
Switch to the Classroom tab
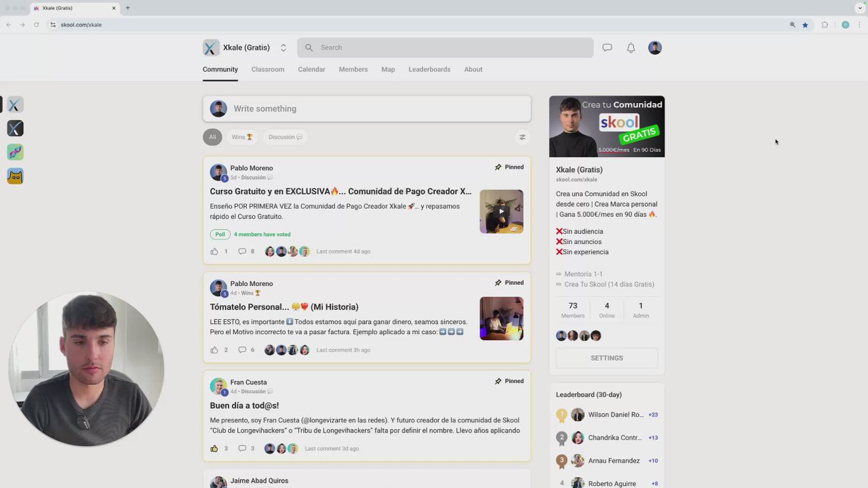tap(268, 69)
